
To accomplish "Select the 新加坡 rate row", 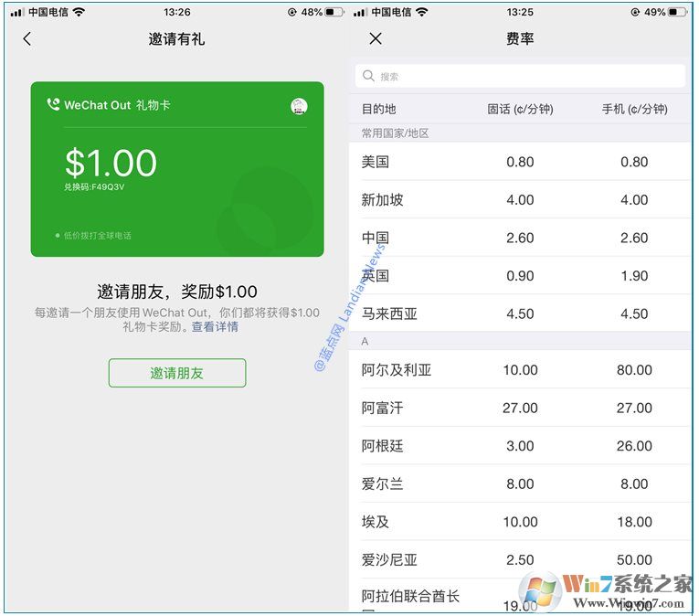I will tap(520, 199).
